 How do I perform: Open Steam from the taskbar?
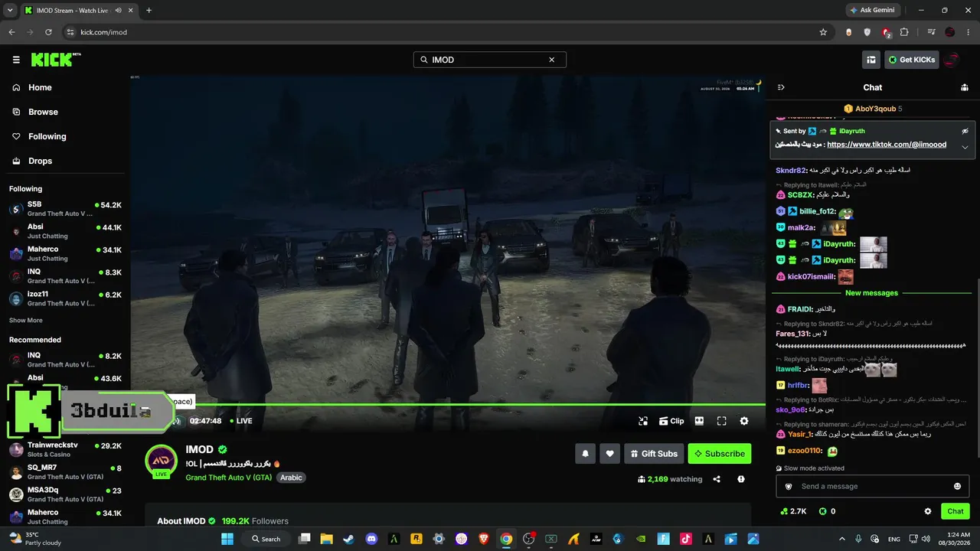click(350, 539)
